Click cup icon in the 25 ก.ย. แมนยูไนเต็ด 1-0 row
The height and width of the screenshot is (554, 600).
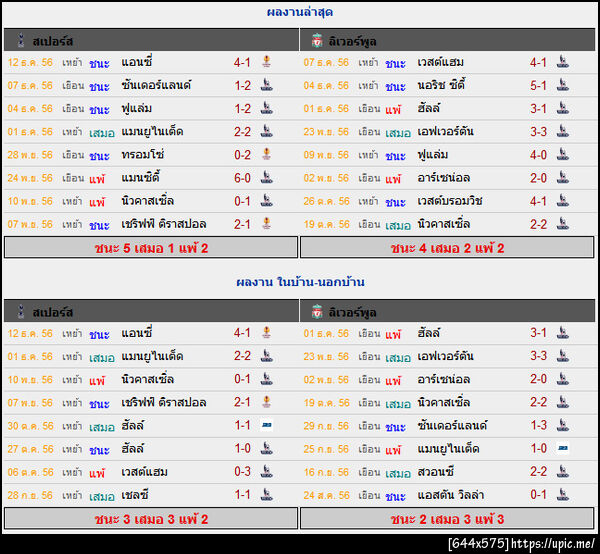click(x=562, y=448)
